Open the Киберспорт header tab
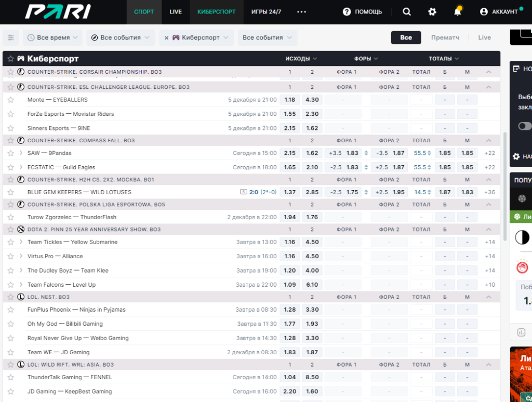 (217, 12)
